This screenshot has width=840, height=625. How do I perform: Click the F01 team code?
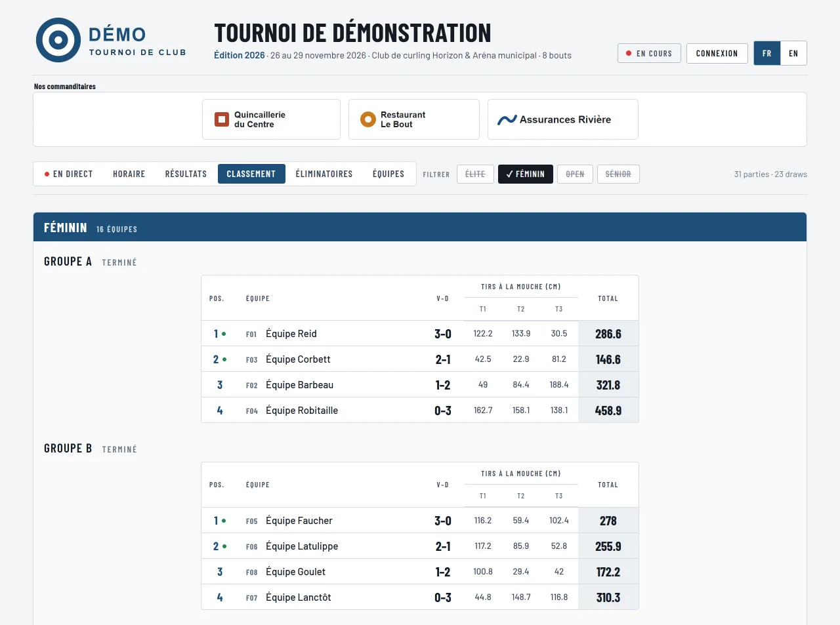[251, 334]
